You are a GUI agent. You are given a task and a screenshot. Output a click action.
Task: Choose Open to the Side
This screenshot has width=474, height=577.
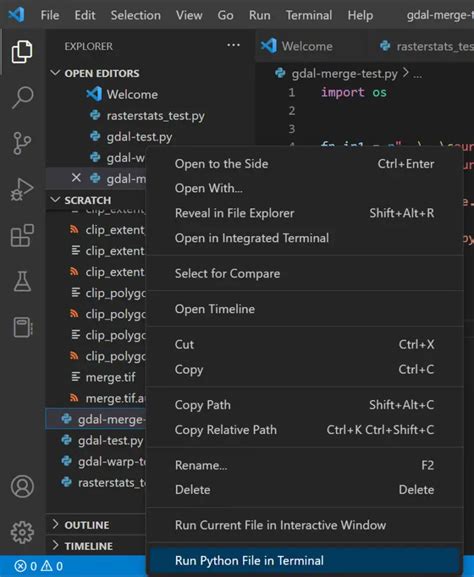tap(304, 164)
